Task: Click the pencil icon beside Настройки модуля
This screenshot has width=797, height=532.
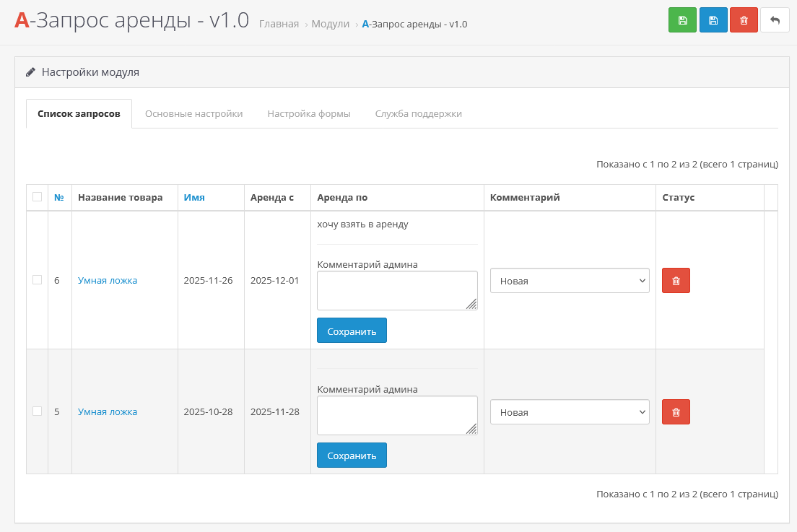Action: 30,72
